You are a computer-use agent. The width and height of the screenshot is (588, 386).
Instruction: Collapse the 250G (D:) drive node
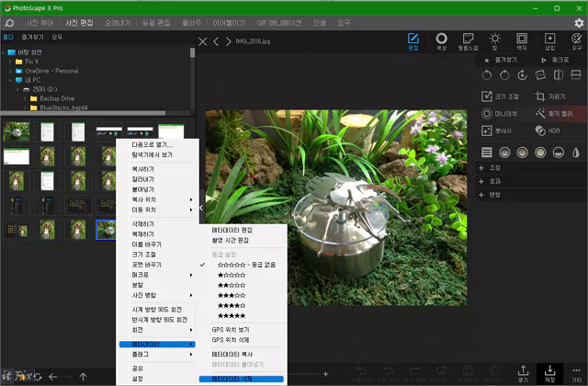point(17,89)
